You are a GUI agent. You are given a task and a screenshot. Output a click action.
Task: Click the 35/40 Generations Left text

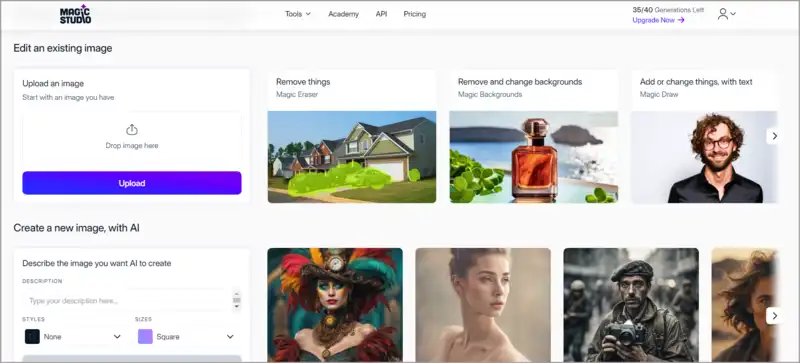(668, 10)
